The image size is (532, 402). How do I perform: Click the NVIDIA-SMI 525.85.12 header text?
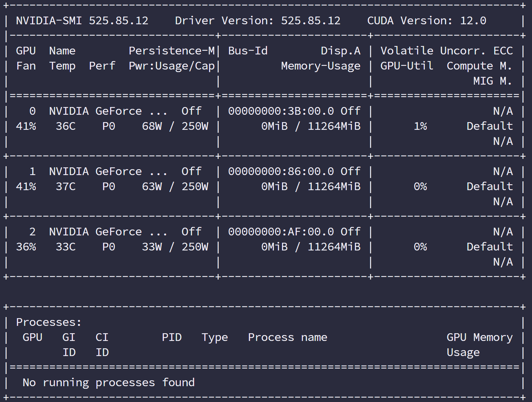point(82,21)
